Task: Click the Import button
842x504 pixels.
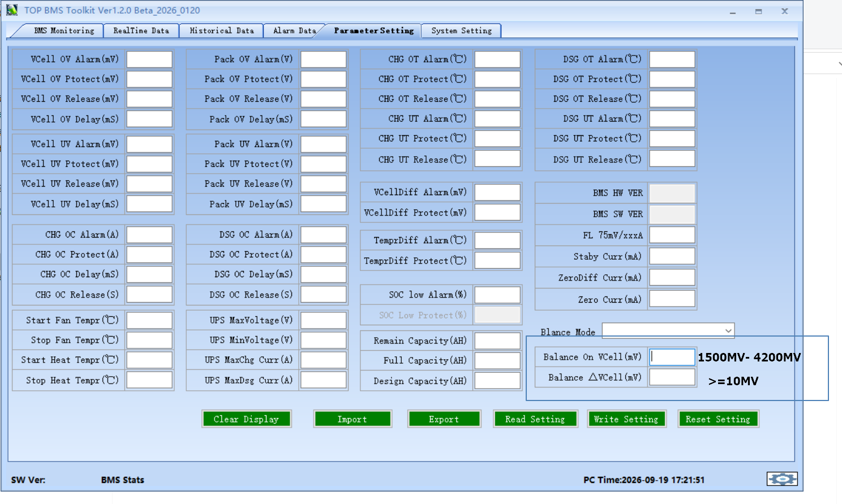Action: coord(352,419)
